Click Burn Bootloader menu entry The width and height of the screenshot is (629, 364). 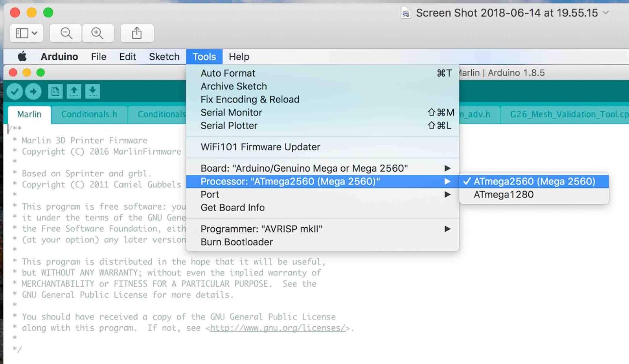click(x=237, y=242)
